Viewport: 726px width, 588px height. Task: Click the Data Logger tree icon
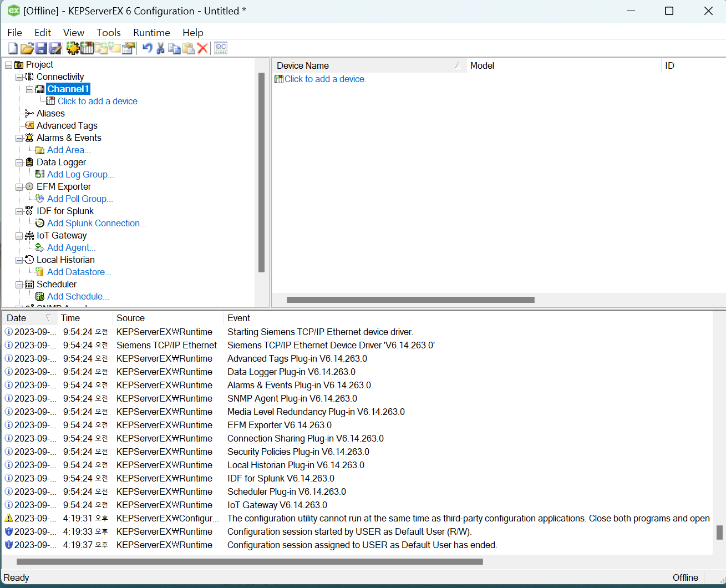click(29, 162)
